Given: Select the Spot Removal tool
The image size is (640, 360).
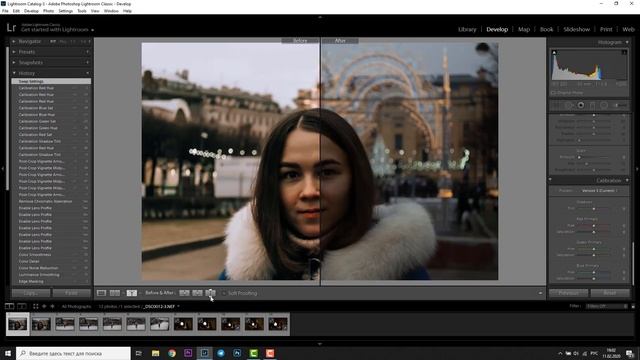Looking at the screenshot, I should [569, 105].
